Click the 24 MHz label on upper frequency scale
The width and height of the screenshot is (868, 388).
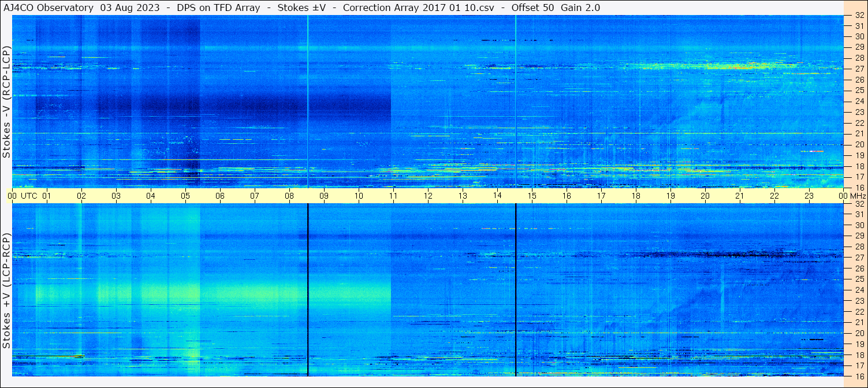(x=859, y=101)
